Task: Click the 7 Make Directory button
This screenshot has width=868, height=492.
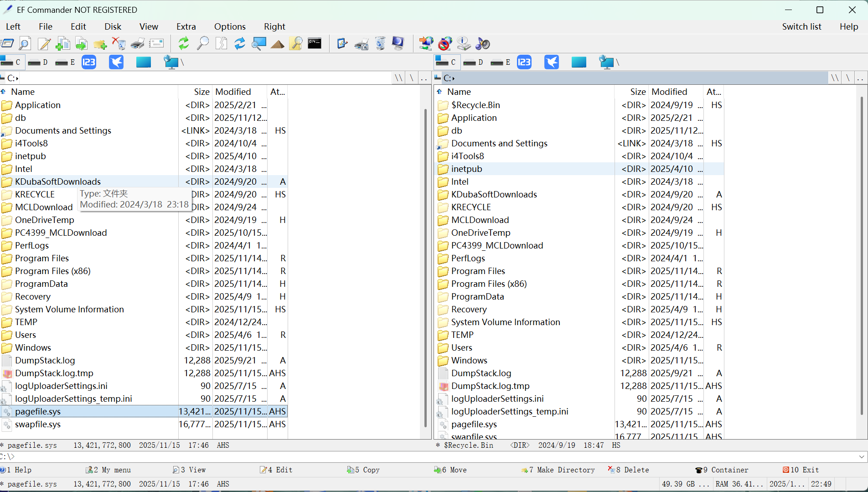Action: (558, 470)
